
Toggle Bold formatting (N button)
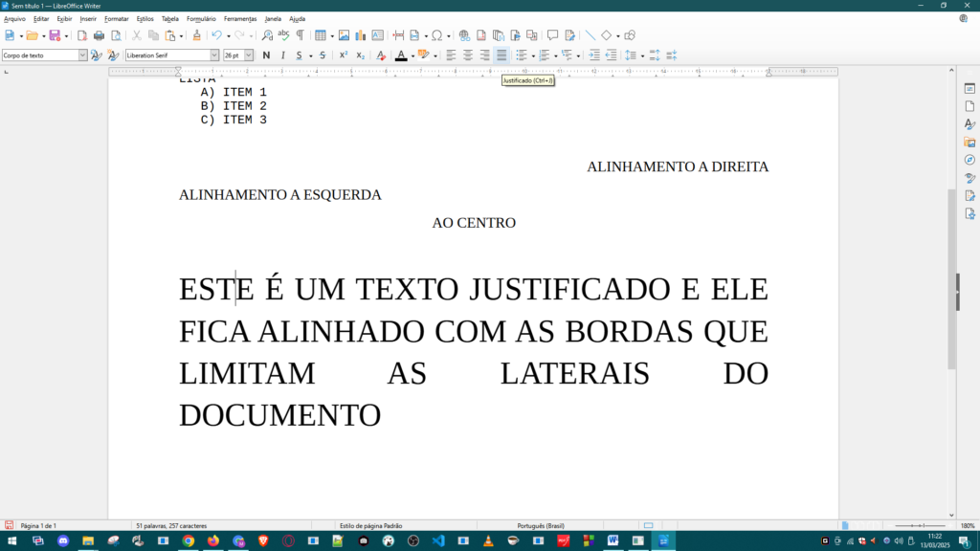coord(266,55)
